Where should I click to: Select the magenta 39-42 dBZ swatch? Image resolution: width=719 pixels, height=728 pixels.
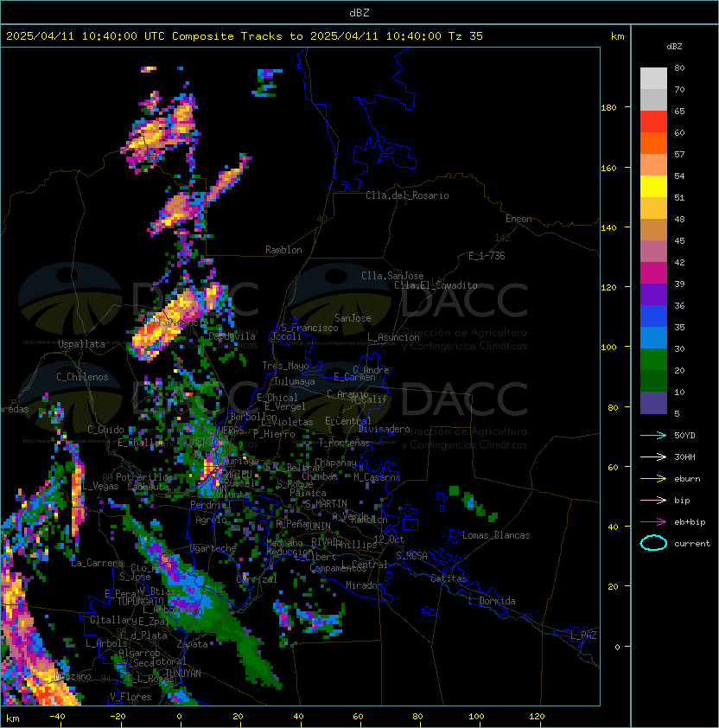(x=653, y=273)
